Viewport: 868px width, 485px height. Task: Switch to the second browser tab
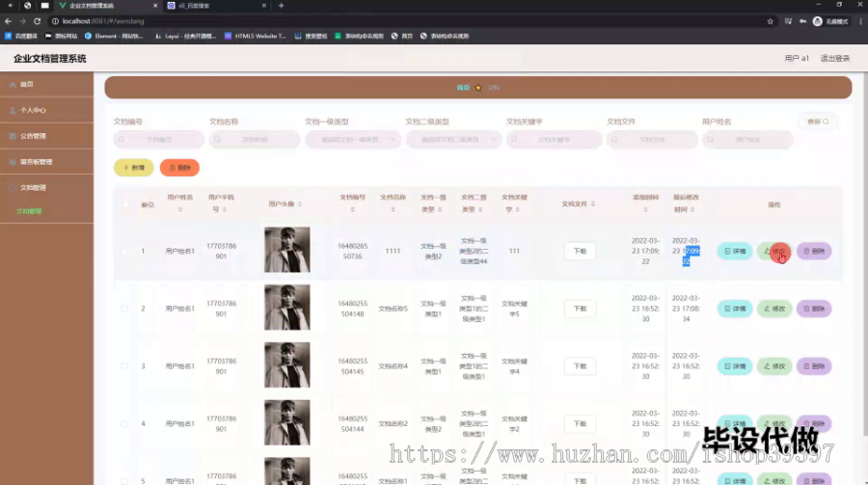pos(216,6)
